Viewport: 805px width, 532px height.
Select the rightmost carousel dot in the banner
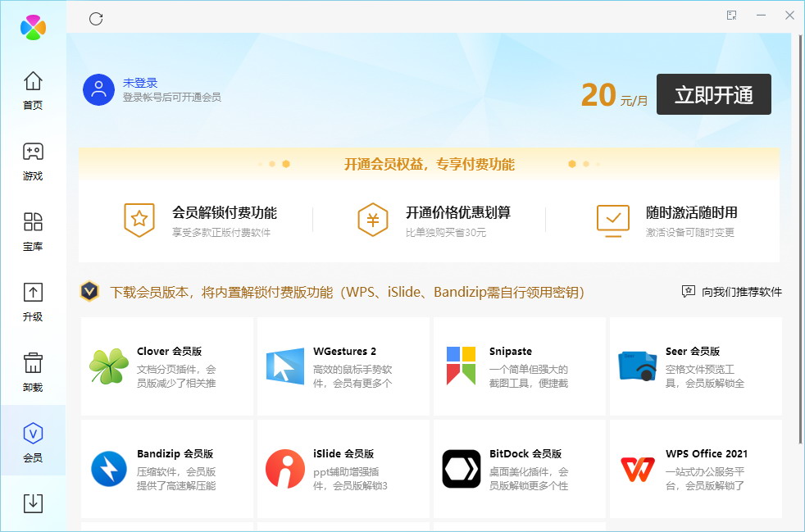[x=598, y=163]
